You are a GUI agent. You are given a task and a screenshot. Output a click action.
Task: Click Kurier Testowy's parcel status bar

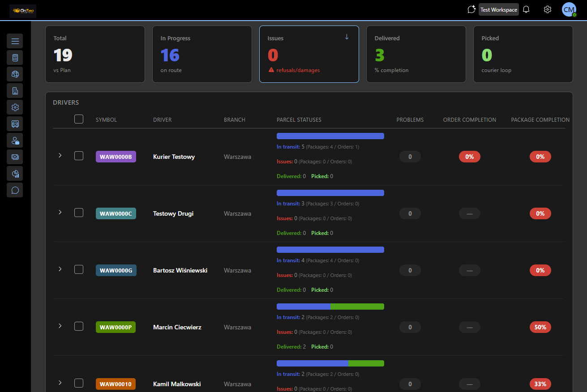(330, 136)
